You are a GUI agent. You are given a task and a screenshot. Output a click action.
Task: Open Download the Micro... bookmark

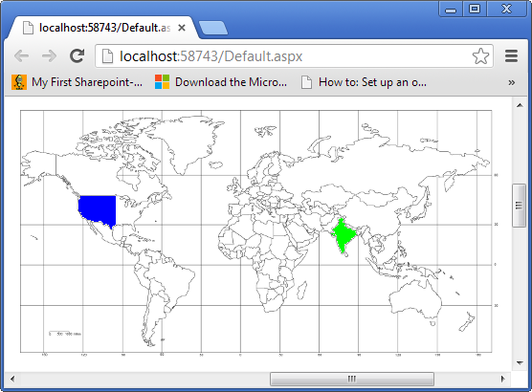click(x=221, y=82)
